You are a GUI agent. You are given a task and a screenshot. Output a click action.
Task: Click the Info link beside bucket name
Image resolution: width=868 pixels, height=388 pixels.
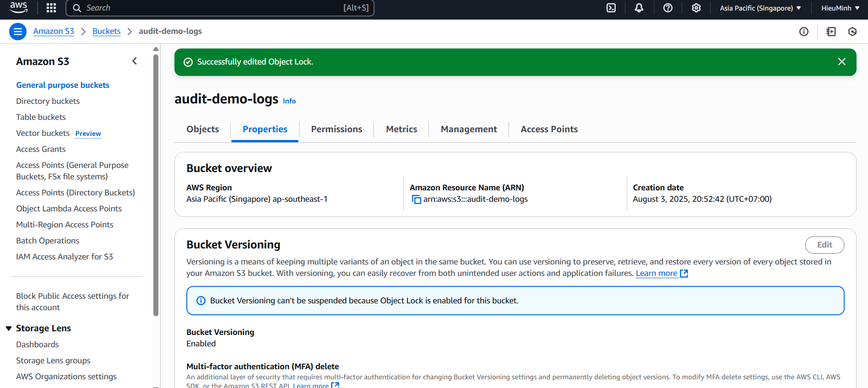pos(289,101)
